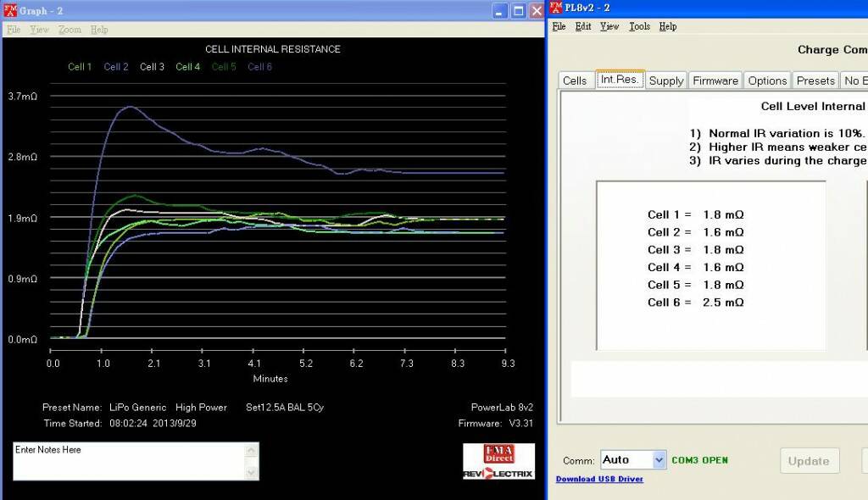Click the Time Started 08:02:24 value
This screenshot has height=500, width=868.
click(x=153, y=423)
